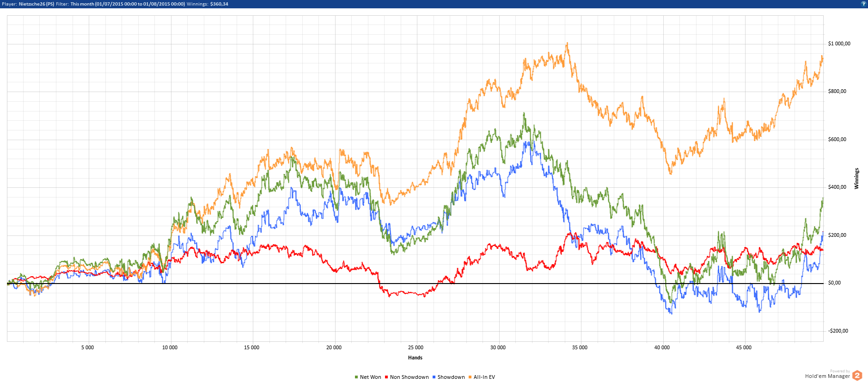Click the "Net Won" legend label
This screenshot has height=383, width=868.
point(371,377)
